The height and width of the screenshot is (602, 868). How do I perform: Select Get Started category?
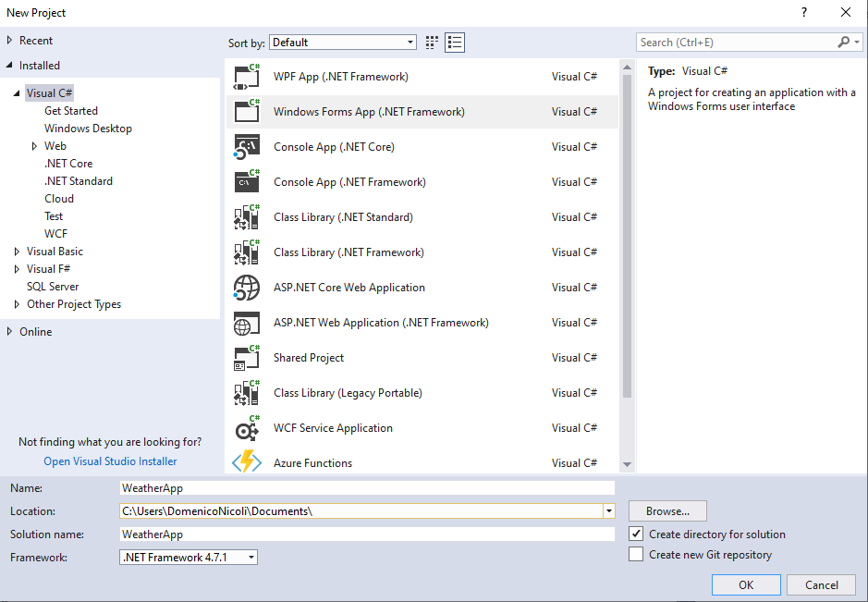tap(71, 111)
